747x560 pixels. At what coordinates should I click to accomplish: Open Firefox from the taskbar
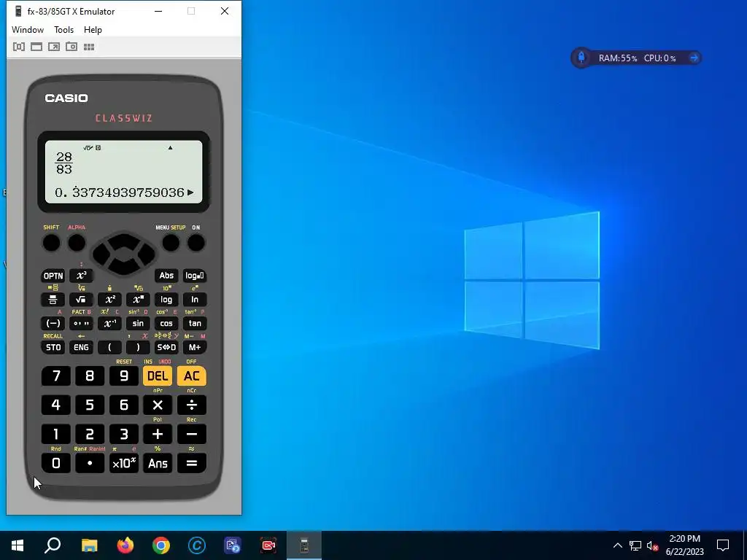coord(125,545)
